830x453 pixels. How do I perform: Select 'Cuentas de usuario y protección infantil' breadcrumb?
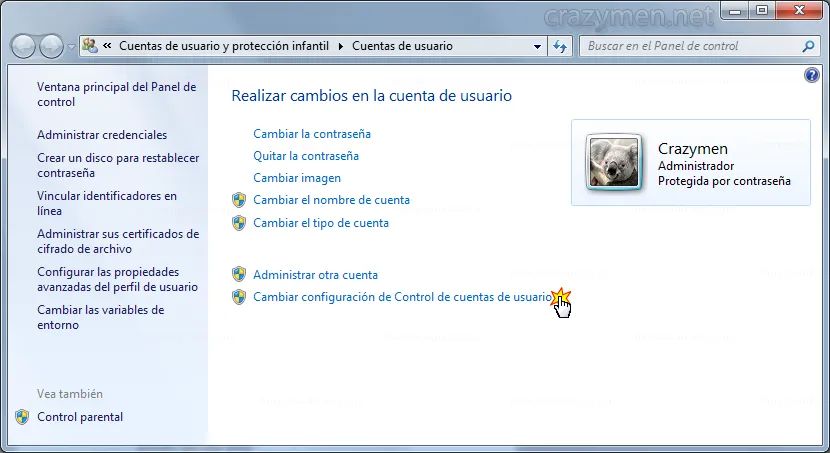tap(226, 46)
